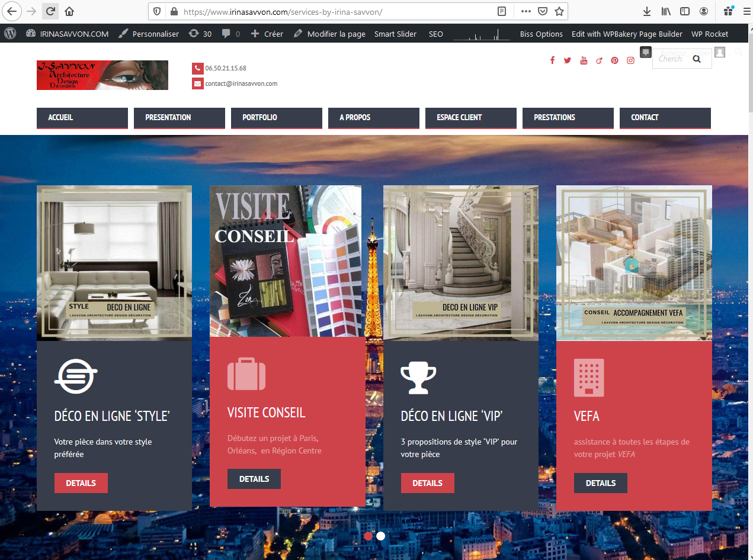This screenshot has width=753, height=560.
Task: Select the red slider pagination dot
Action: click(368, 536)
